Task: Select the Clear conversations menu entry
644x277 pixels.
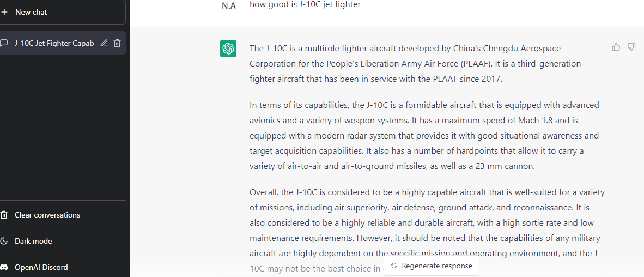Action: 63,215
